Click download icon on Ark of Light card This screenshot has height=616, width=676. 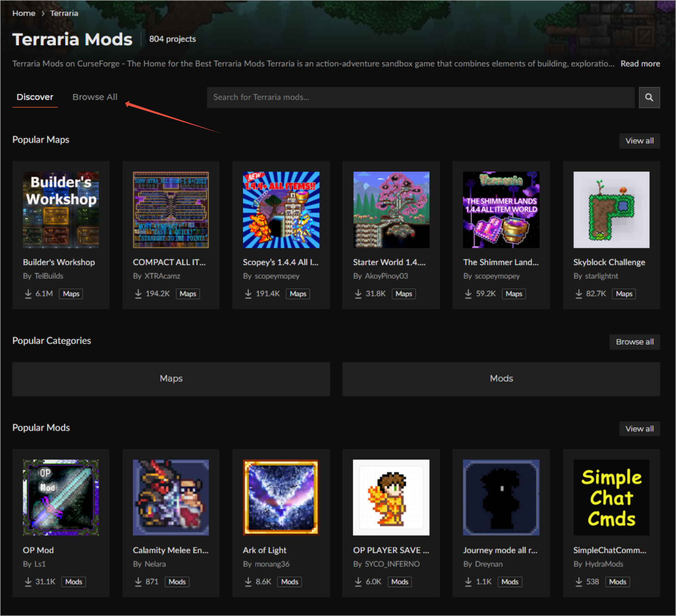click(x=248, y=582)
